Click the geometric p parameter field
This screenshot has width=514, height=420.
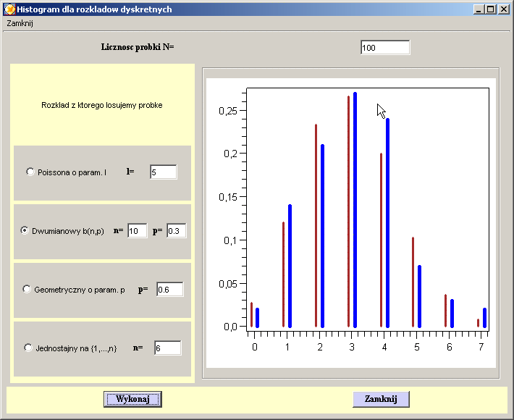169,289
